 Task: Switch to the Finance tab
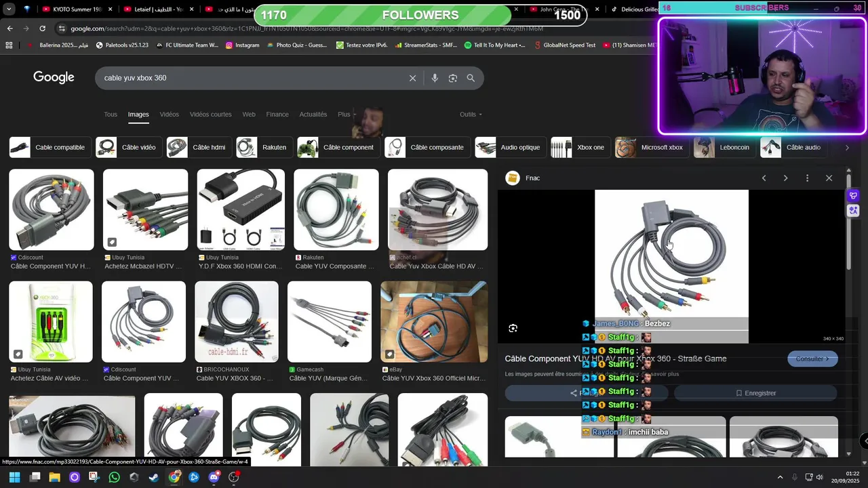pyautogui.click(x=277, y=115)
